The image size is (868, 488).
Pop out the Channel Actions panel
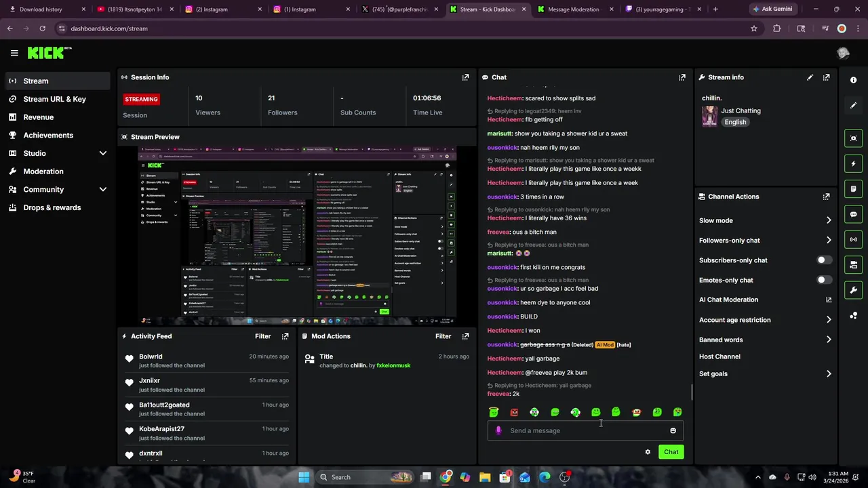tap(826, 197)
